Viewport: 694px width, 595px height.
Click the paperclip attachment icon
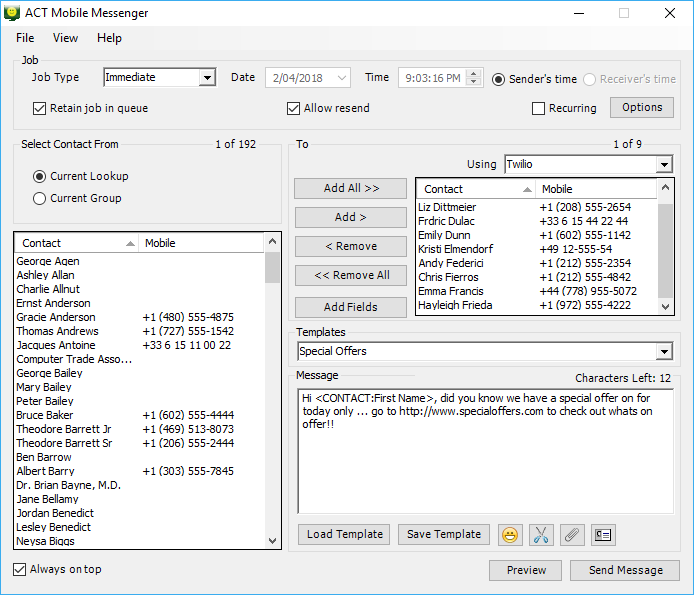pyautogui.click(x=572, y=535)
